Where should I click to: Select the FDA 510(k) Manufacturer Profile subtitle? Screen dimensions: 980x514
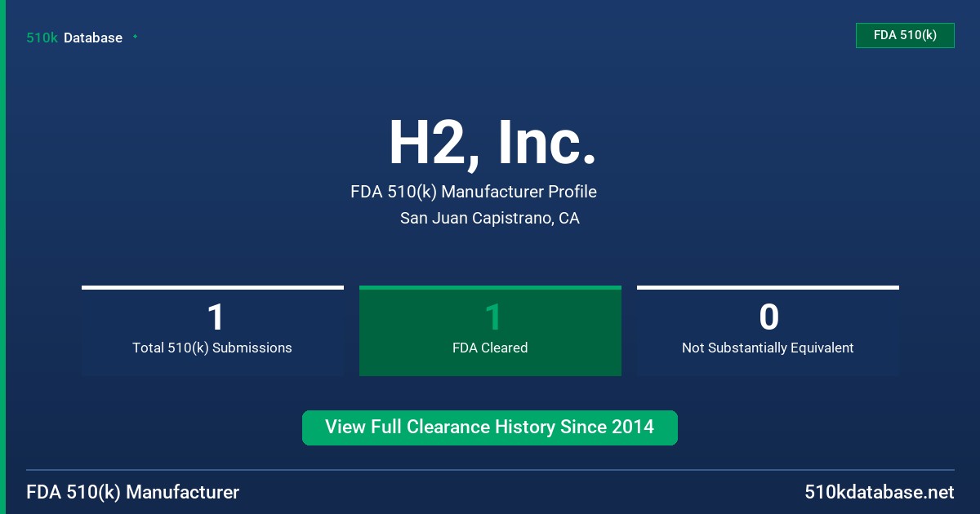(474, 192)
